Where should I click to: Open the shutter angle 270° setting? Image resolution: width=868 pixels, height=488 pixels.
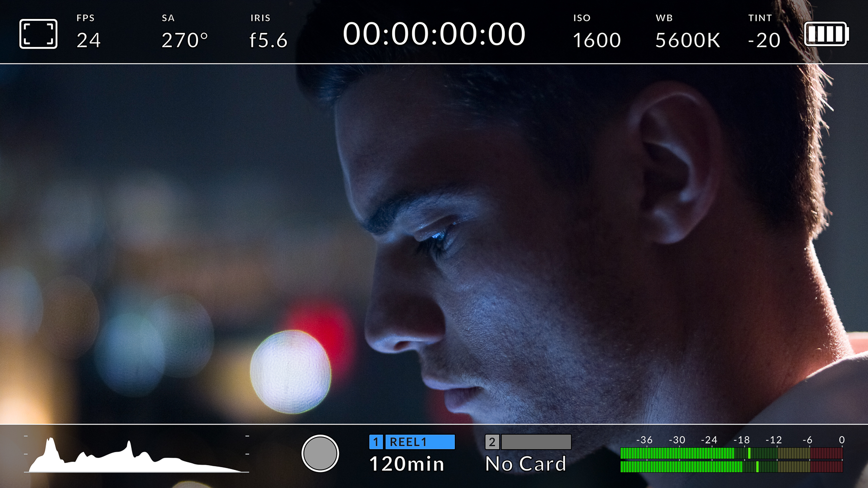(184, 32)
